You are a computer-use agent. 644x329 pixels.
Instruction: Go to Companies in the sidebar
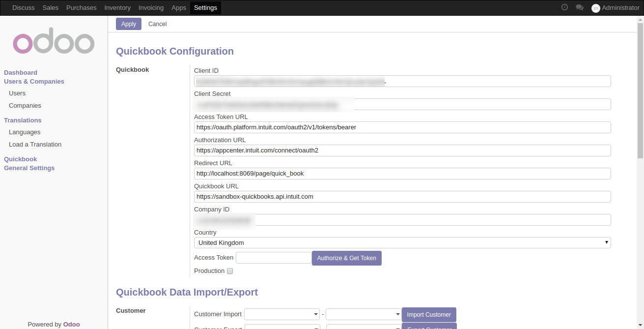(25, 105)
